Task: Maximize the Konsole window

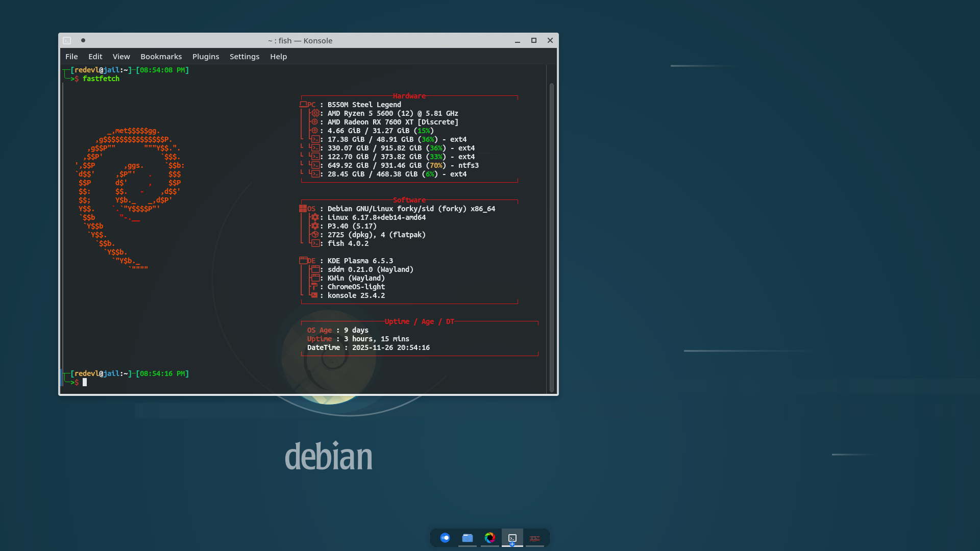Action: pos(534,40)
